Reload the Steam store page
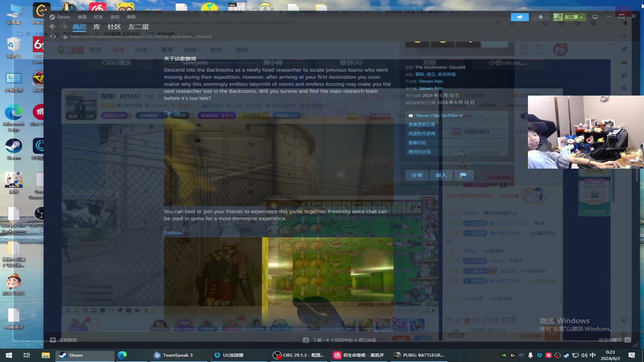This screenshot has width=644, height=362. (53, 37)
